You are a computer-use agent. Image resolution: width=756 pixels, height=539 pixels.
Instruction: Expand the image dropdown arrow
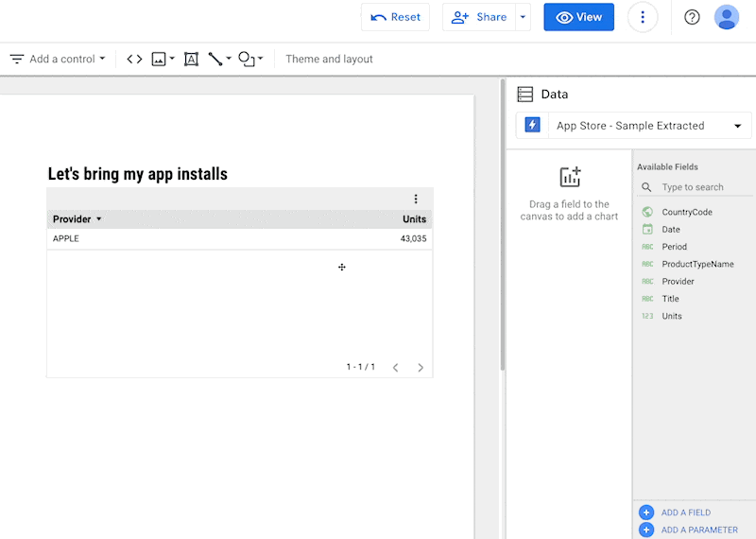click(172, 59)
